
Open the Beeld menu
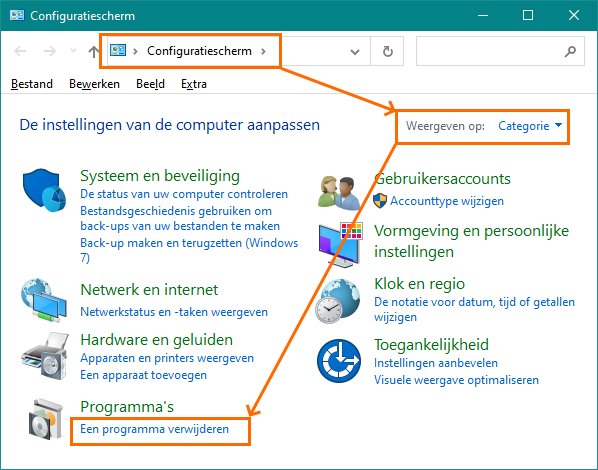[x=150, y=84]
